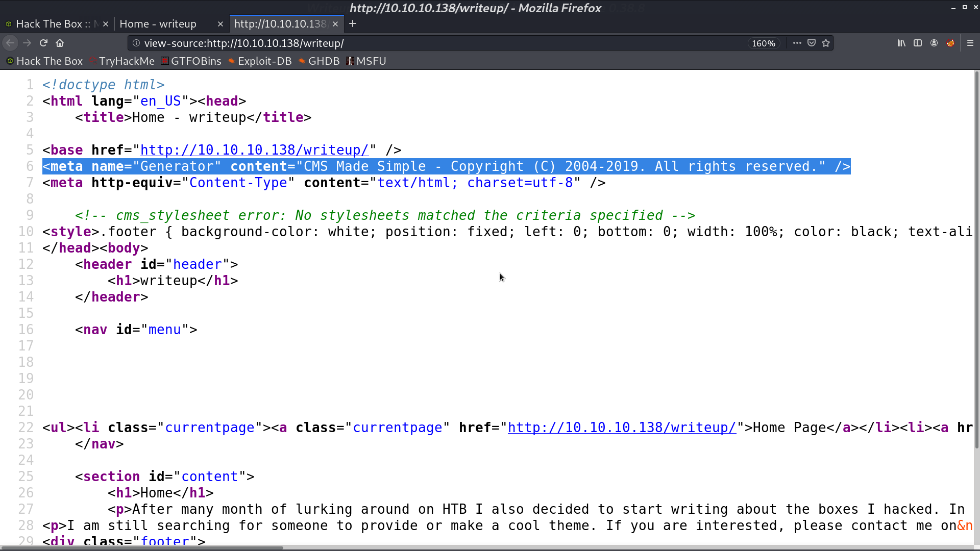Show site information icon in URL bar
This screenshot has height=551, width=980.
136,43
